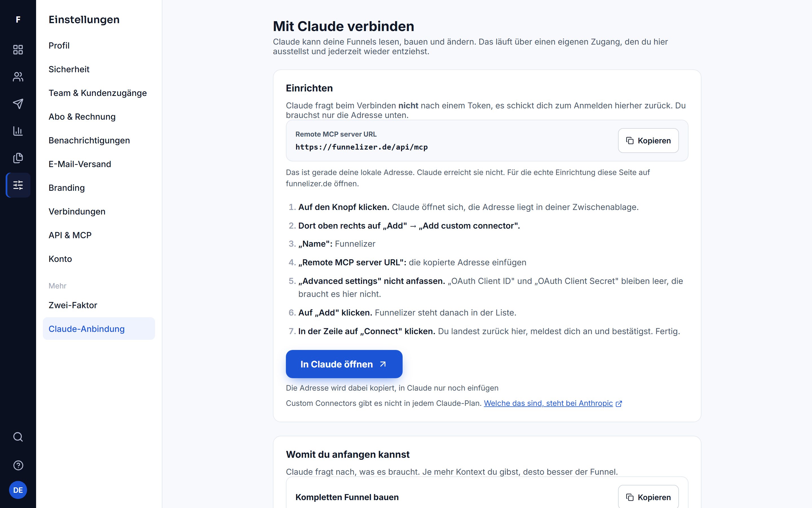The height and width of the screenshot is (508, 812).
Task: Copy the 'Kompletten Funnel bauen' prompt
Action: tap(648, 497)
